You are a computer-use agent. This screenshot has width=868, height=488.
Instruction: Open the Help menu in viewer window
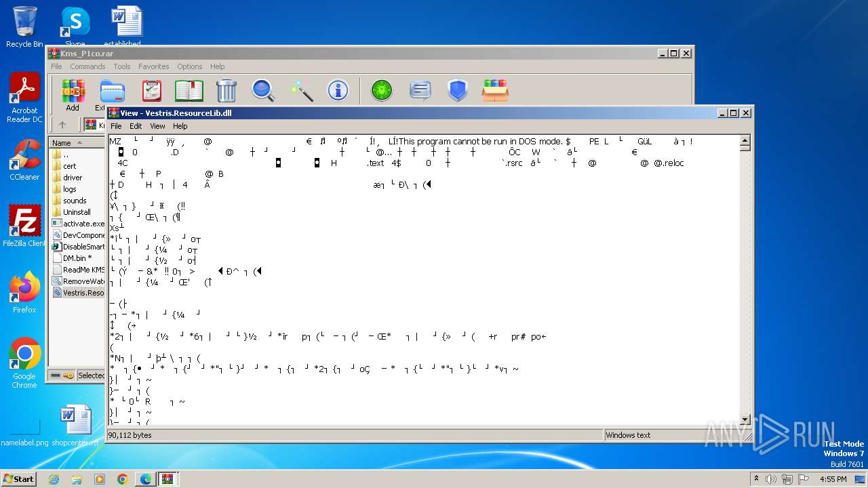[180, 126]
